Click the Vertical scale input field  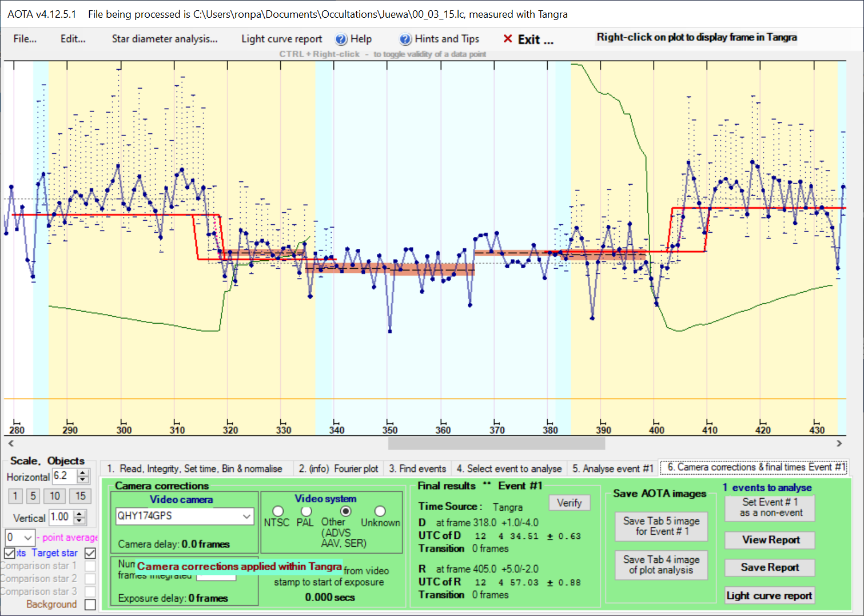coord(62,517)
